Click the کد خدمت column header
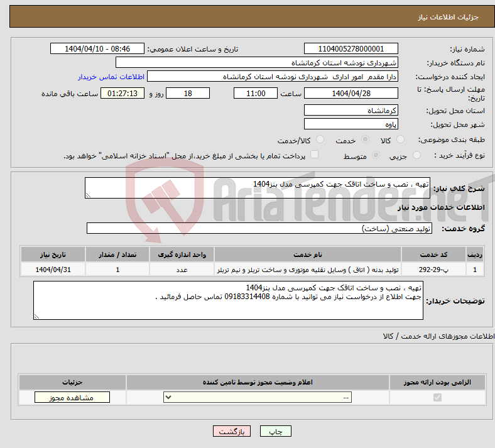 (x=434, y=254)
